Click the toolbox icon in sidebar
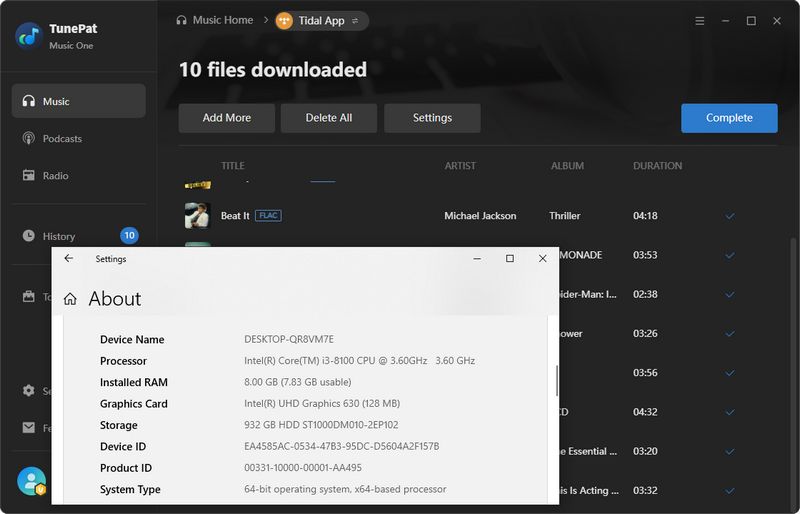 (29, 296)
